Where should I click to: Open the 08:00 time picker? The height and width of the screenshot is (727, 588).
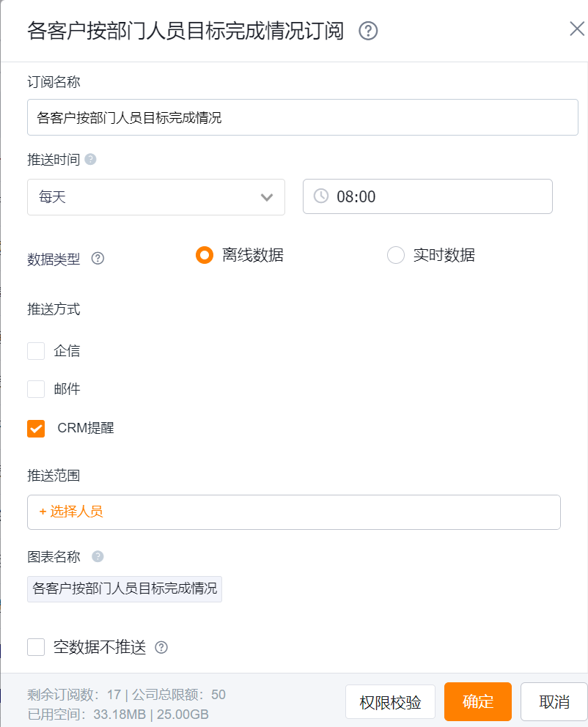(x=427, y=196)
